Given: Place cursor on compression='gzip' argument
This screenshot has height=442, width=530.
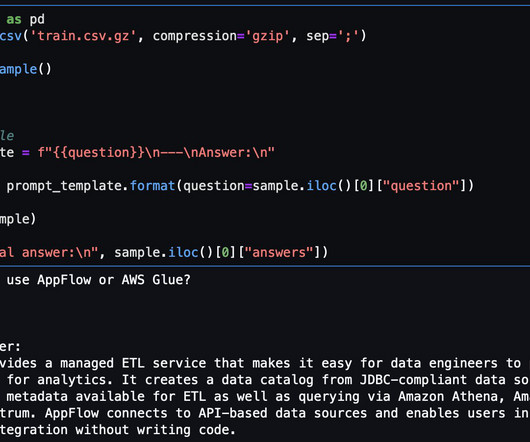Looking at the screenshot, I should click(221, 36).
